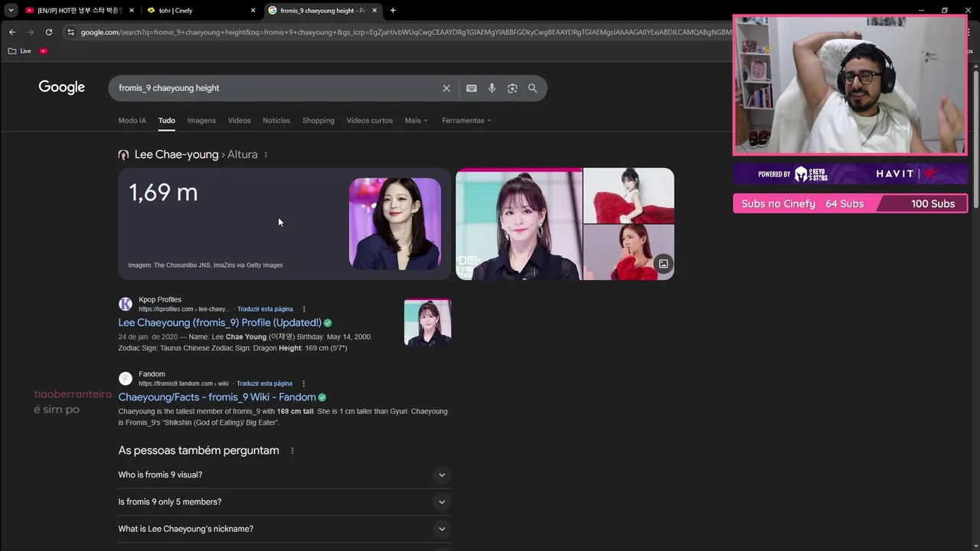Select the Shopping results tab
980x551 pixels.
click(318, 120)
